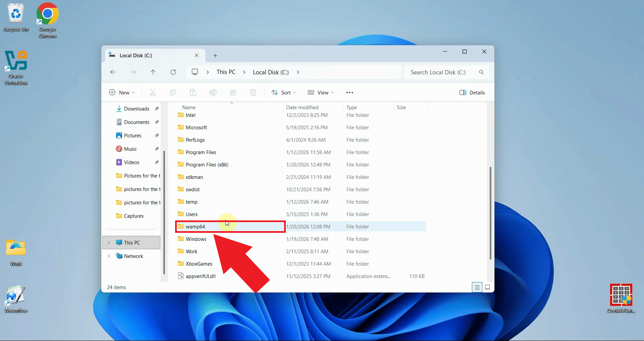This screenshot has height=341, width=644.
Task: Switch to large thumbnails view at bottom right
Action: coord(487,287)
